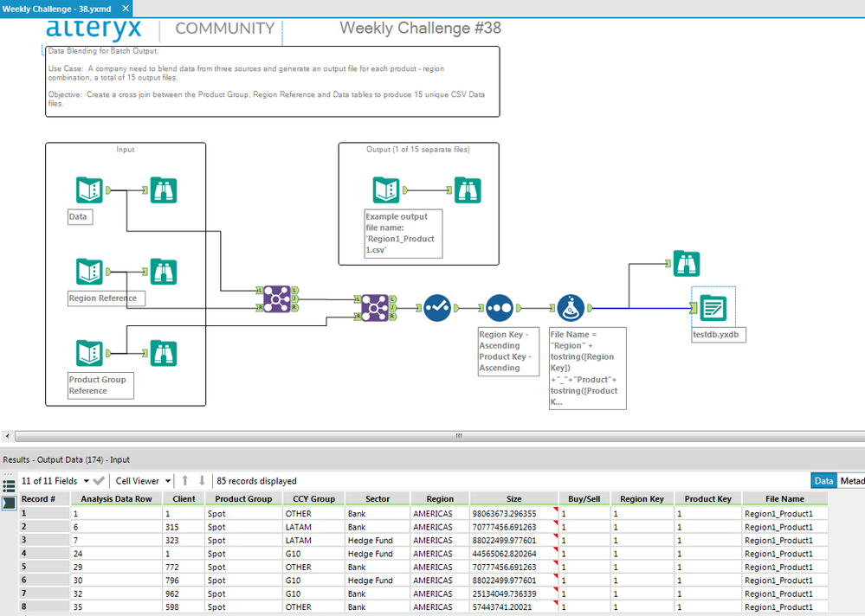The image size is (865, 616).
Task: Click the testdb.yxdb annotation label
Action: click(x=719, y=335)
